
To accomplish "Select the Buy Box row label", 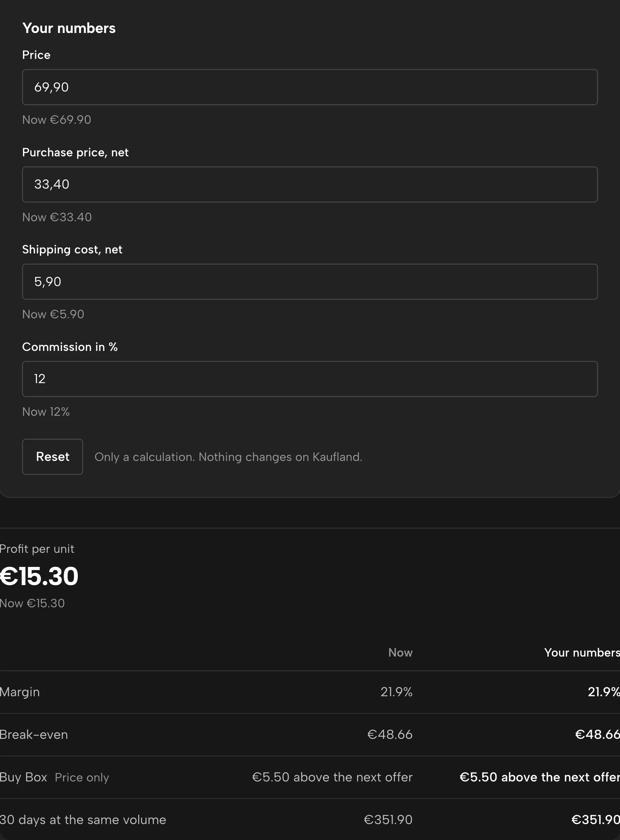I will tap(23, 777).
